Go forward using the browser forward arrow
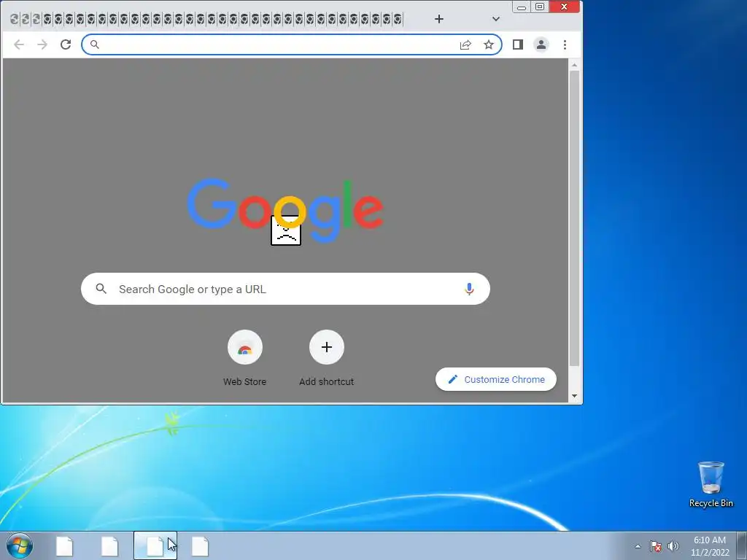 tap(42, 44)
